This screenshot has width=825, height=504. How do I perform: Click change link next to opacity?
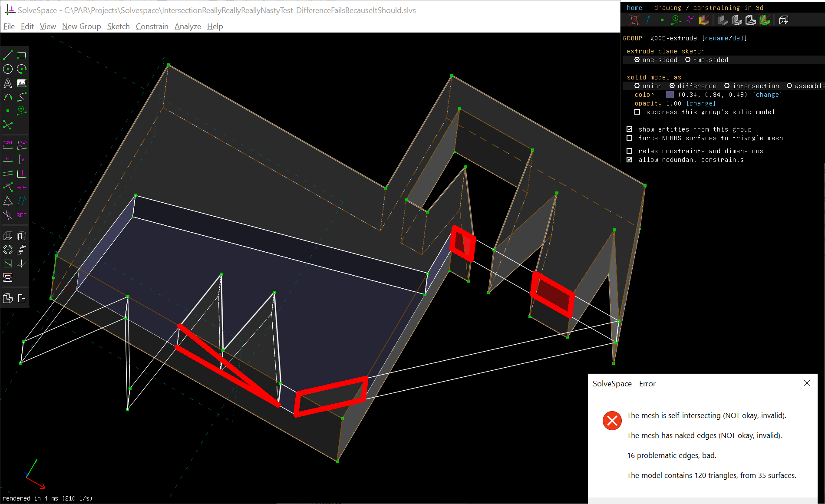pos(701,103)
